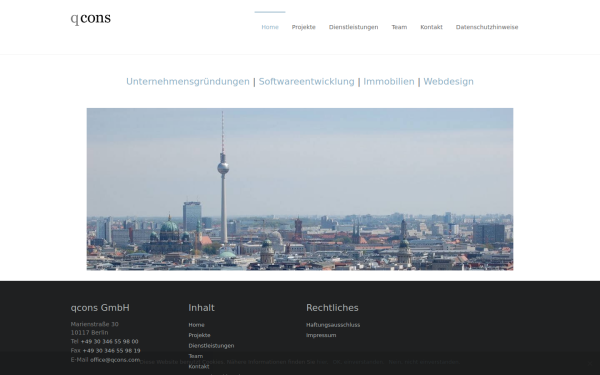Open the footer Home link
600x375 pixels.
[196, 325]
